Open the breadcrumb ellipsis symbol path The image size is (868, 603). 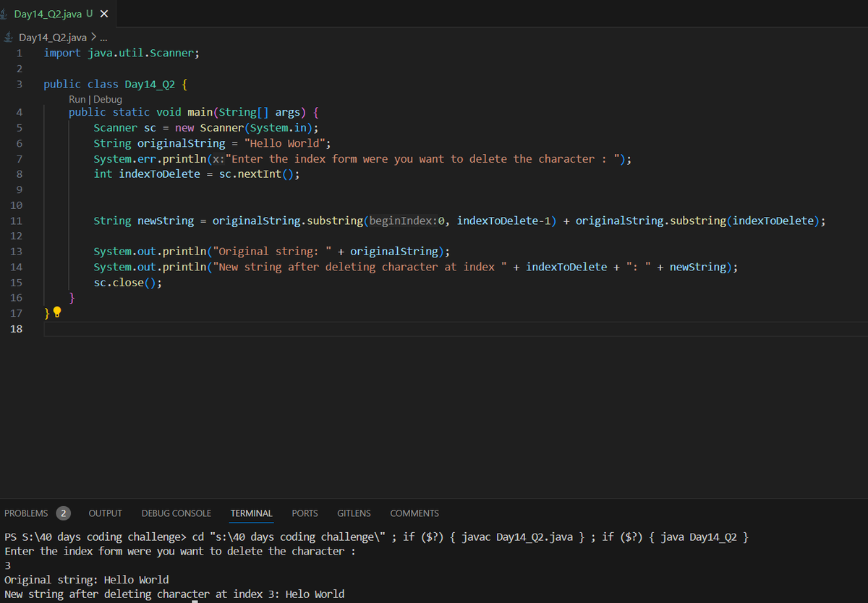pos(103,37)
